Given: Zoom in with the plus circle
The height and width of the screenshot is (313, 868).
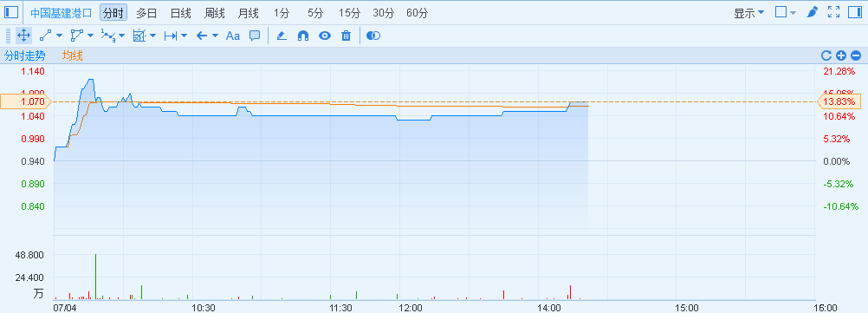Looking at the screenshot, I should tap(841, 55).
